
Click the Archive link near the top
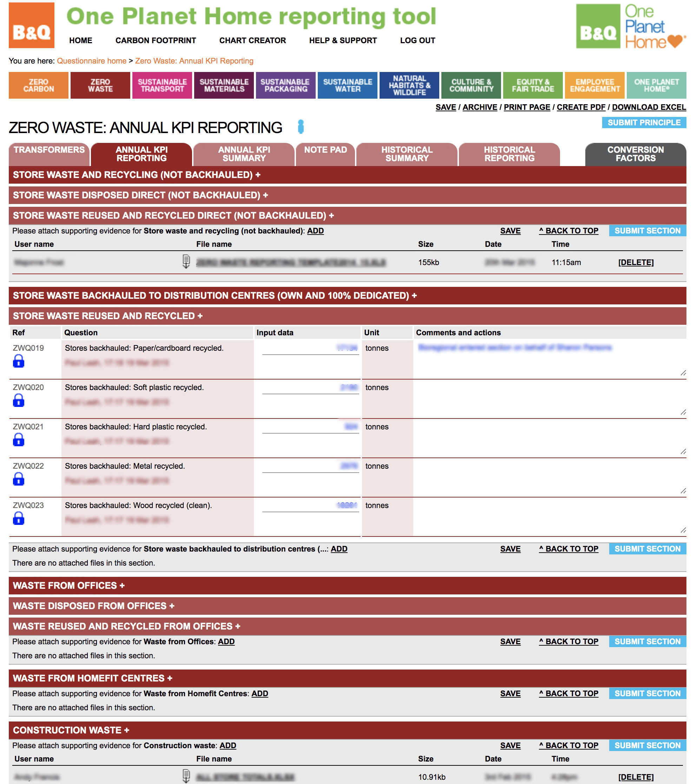click(x=480, y=107)
